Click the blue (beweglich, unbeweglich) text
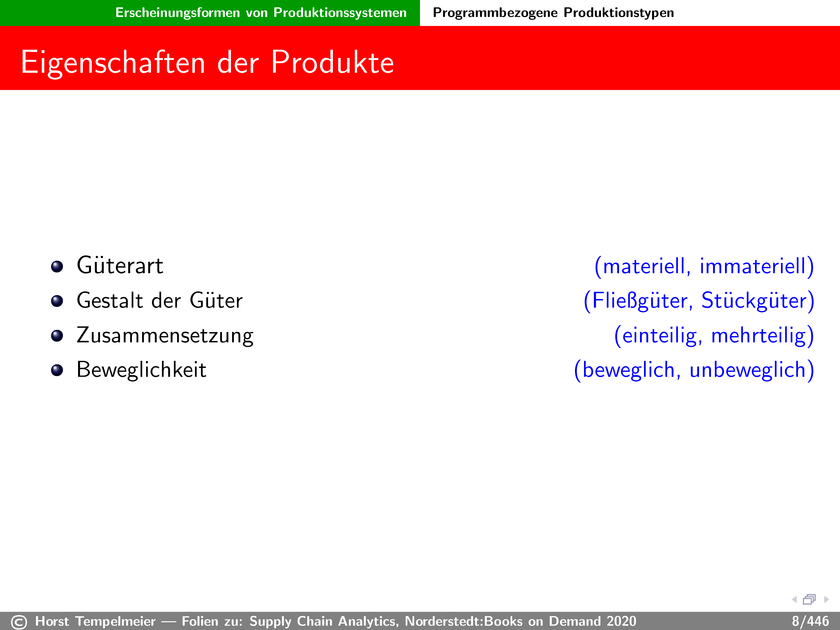The height and width of the screenshot is (630, 840). click(694, 370)
